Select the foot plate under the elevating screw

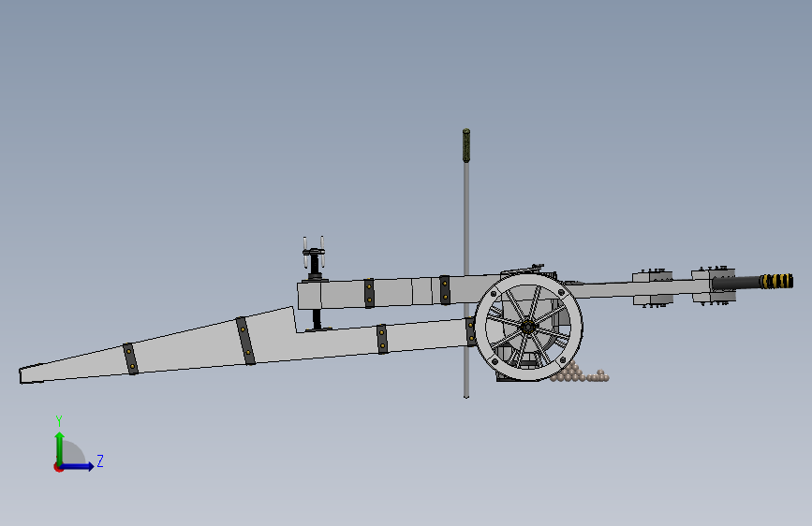(x=318, y=329)
